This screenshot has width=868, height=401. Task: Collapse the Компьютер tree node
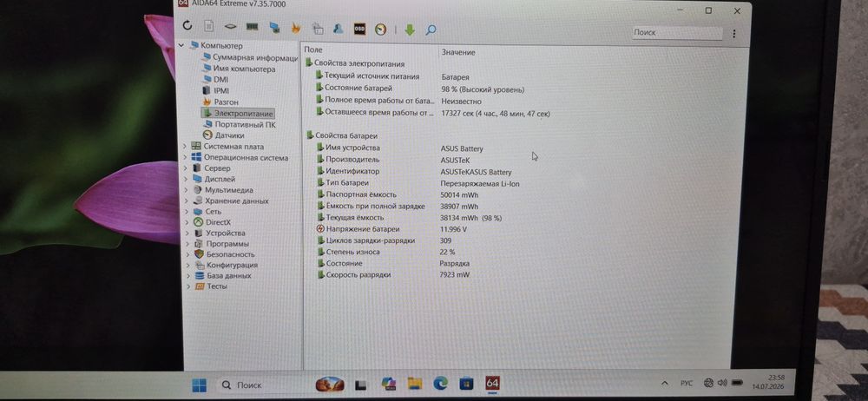pyautogui.click(x=181, y=45)
